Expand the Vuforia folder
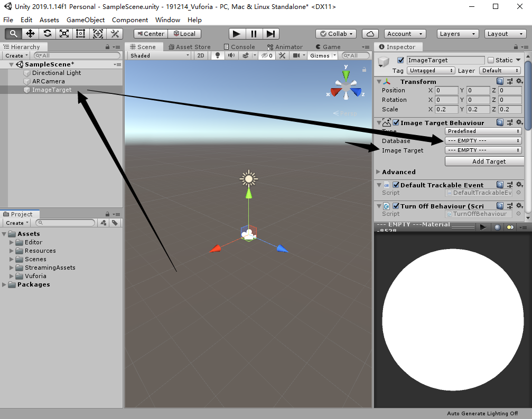The height and width of the screenshot is (419, 532). tap(12, 276)
